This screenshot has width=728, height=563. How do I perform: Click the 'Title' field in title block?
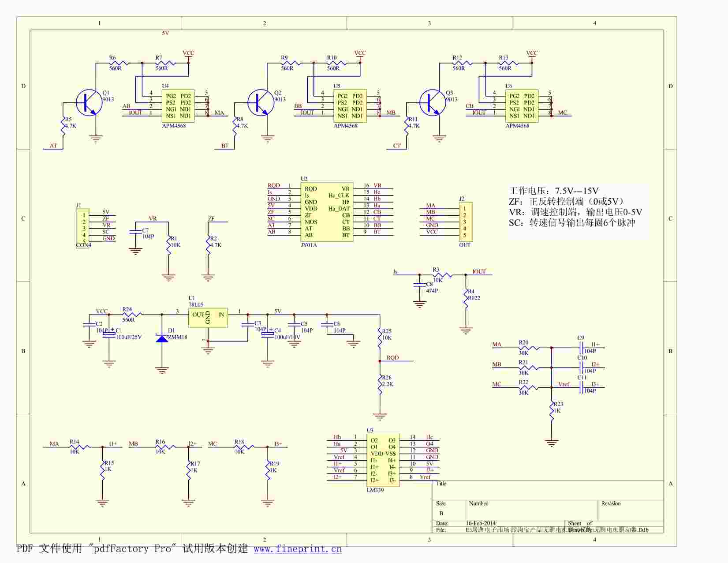(441, 484)
